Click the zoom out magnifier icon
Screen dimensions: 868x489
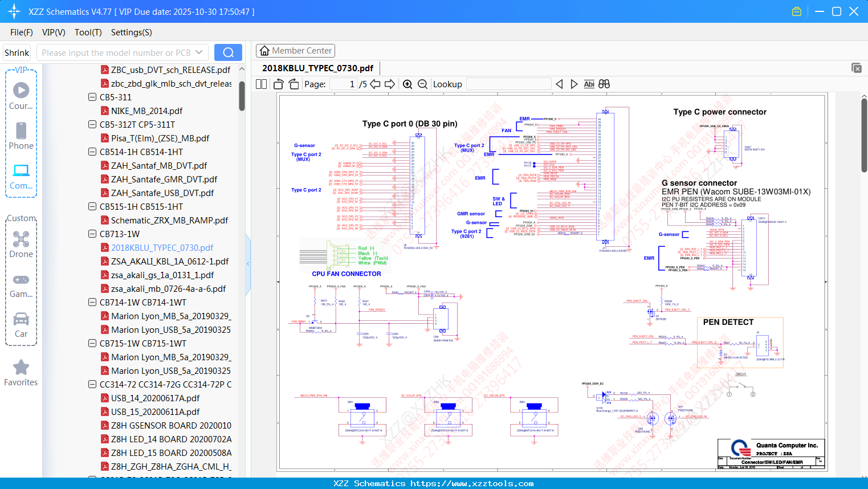click(x=422, y=84)
